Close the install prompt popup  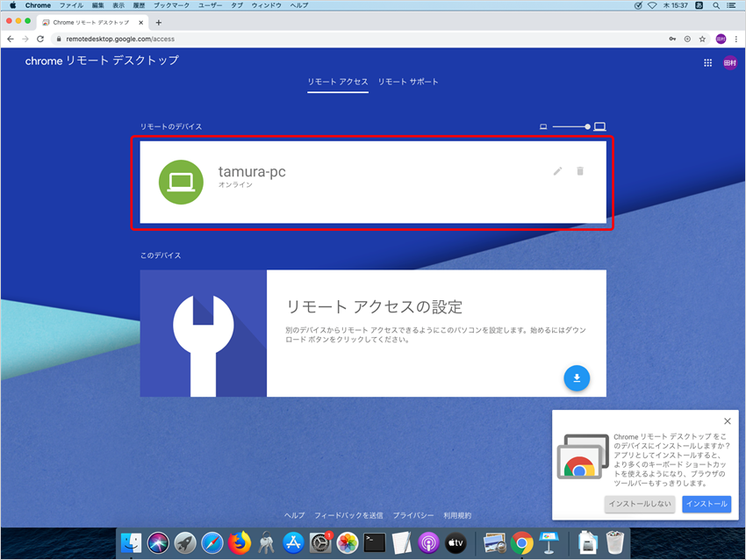(728, 421)
